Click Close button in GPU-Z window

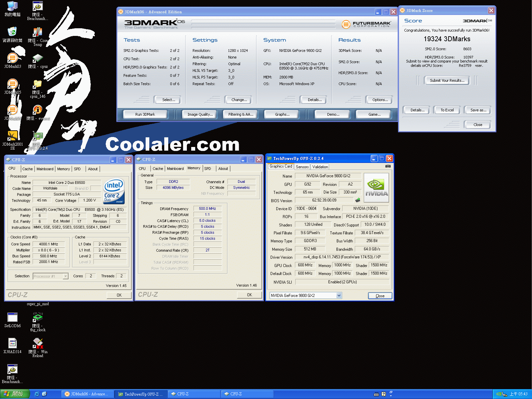(380, 296)
